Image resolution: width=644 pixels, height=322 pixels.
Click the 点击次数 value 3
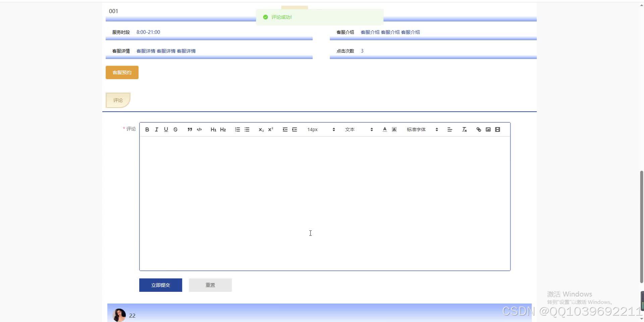pyautogui.click(x=362, y=51)
